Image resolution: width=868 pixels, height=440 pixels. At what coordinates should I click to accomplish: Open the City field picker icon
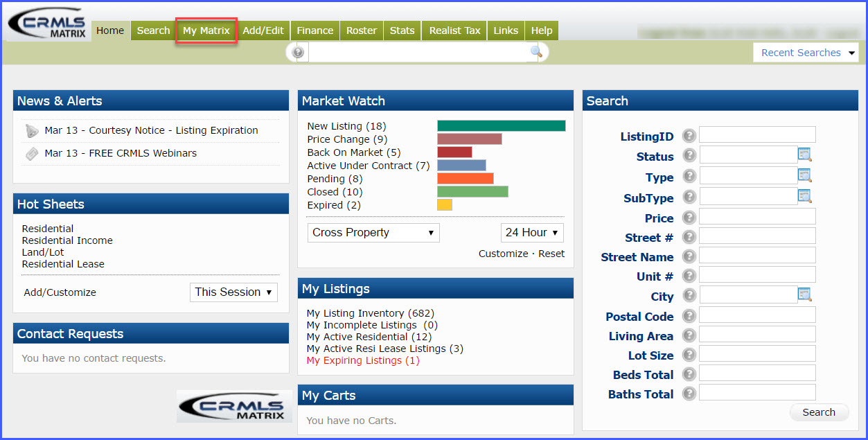804,295
